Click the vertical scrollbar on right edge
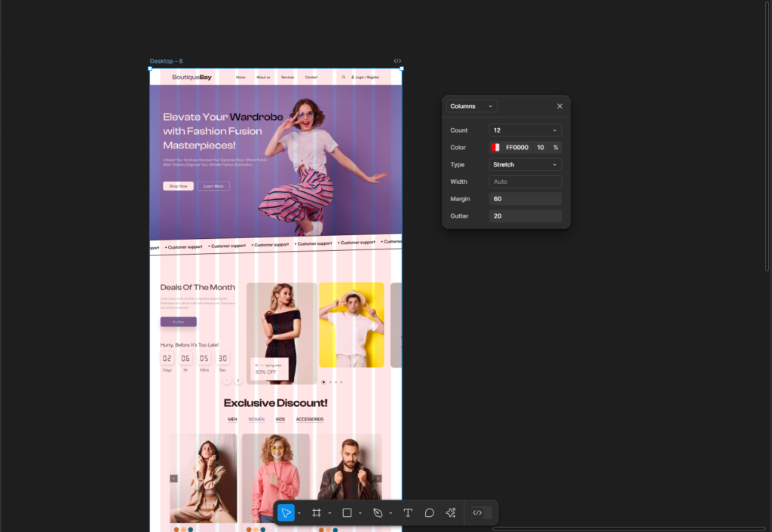This screenshot has width=772, height=532. (x=767, y=136)
